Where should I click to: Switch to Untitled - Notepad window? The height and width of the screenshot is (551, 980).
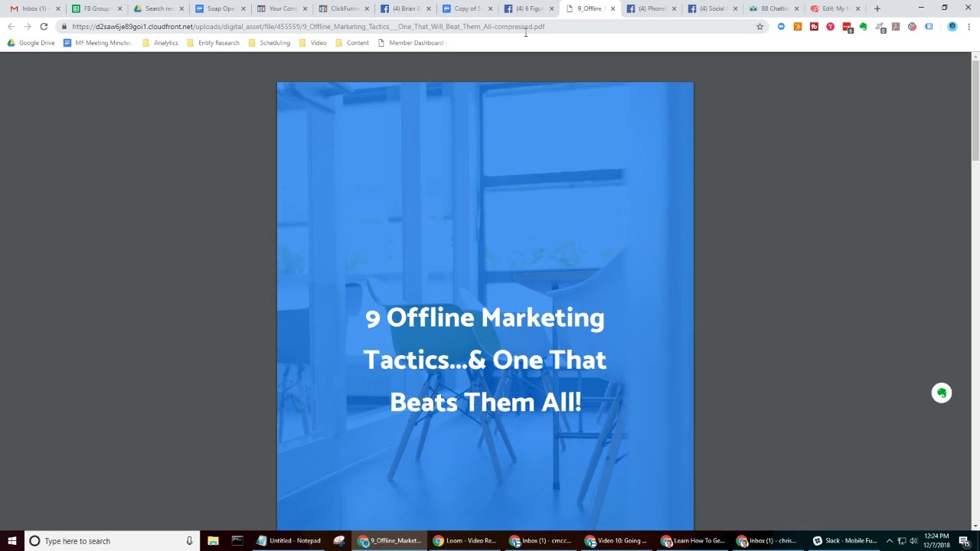289,541
